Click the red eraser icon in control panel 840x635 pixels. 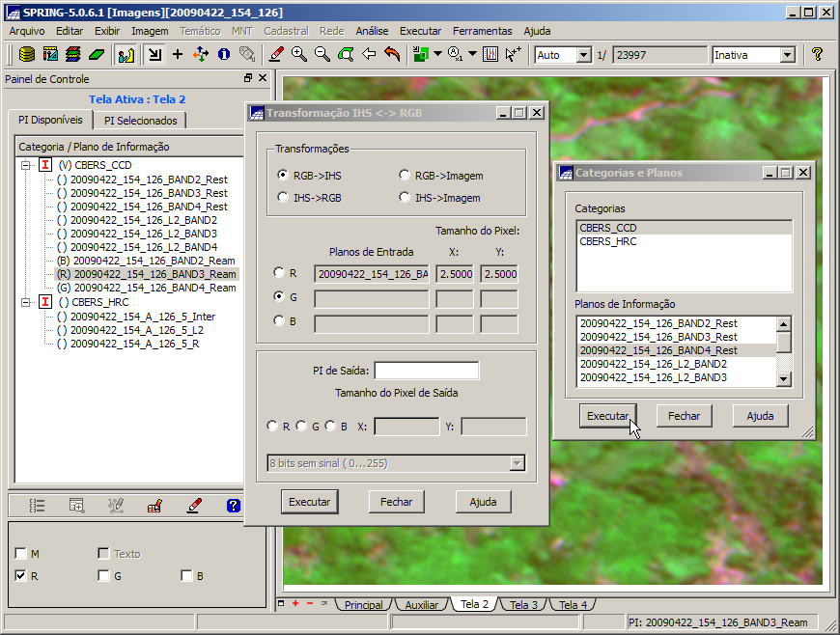pyautogui.click(x=194, y=505)
